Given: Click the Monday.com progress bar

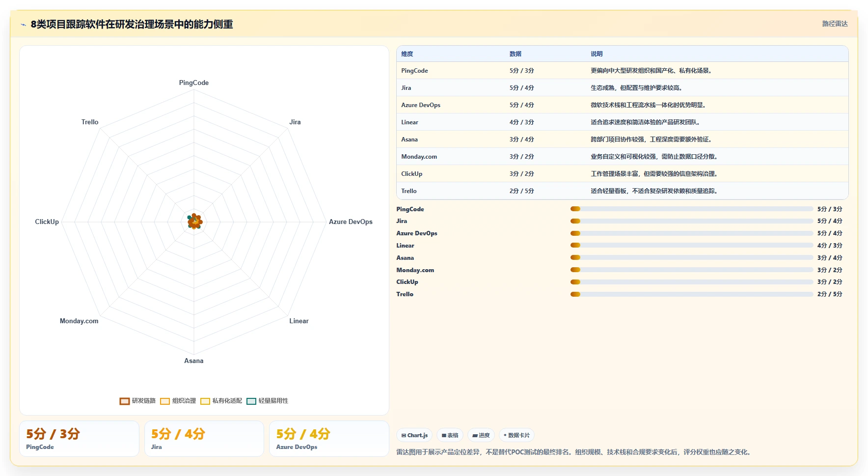Looking at the screenshot, I should click(x=692, y=270).
